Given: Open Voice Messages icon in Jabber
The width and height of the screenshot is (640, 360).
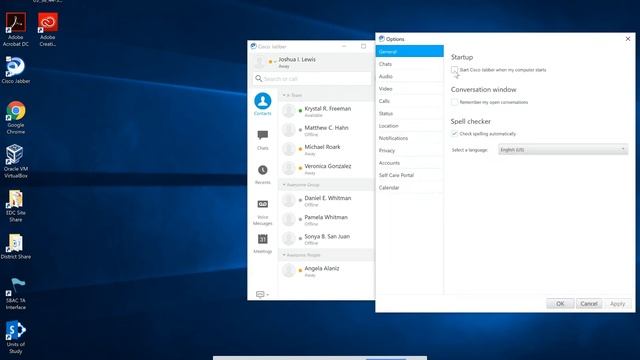Looking at the screenshot, I should tap(262, 204).
